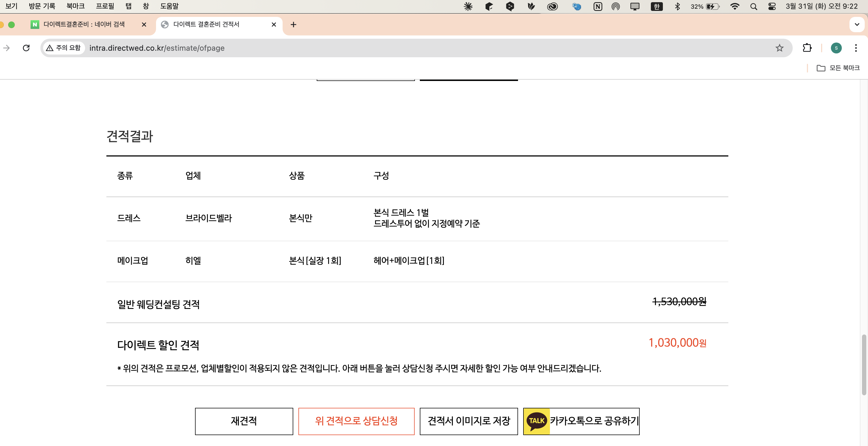Open Spotlight search from the menu bar

click(753, 6)
